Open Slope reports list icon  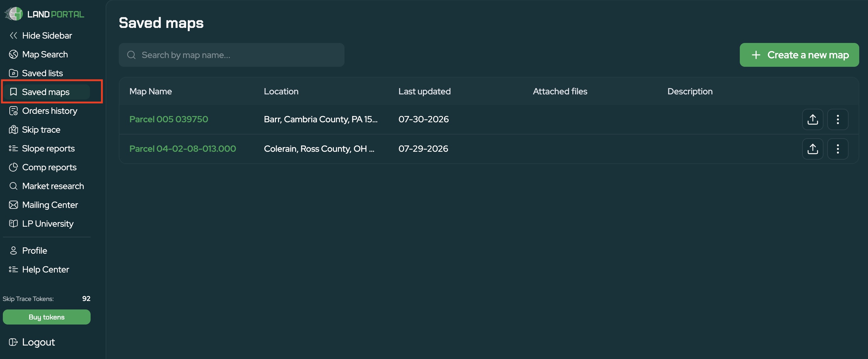13,148
